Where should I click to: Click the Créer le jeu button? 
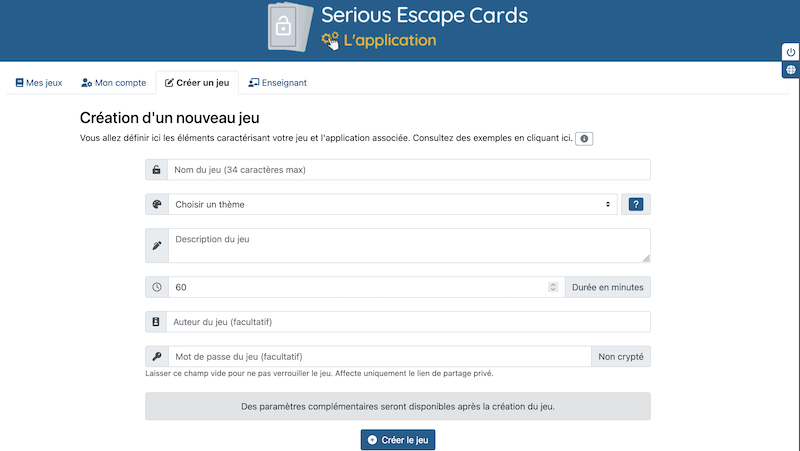pyautogui.click(x=398, y=440)
